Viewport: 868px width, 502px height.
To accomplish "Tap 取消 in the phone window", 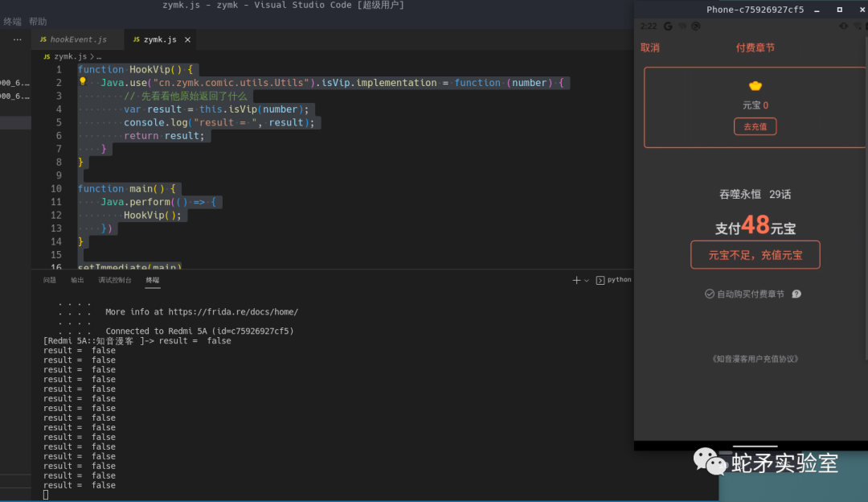I will coord(650,47).
